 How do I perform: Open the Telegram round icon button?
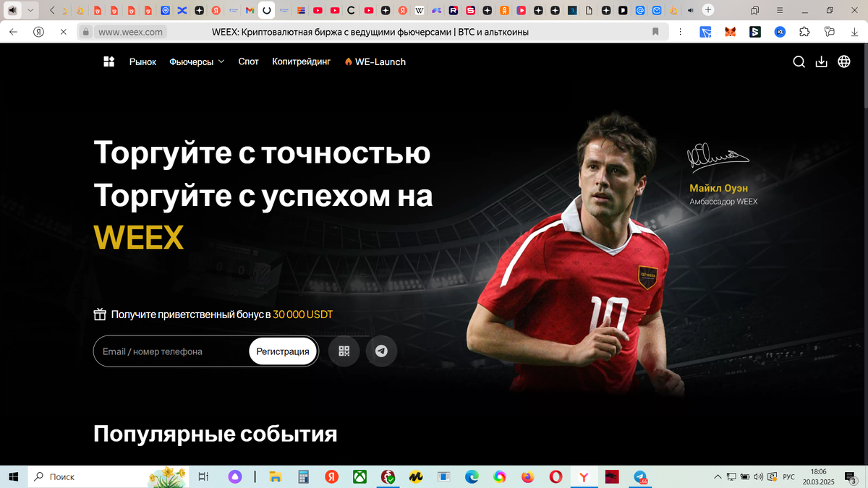(x=381, y=351)
